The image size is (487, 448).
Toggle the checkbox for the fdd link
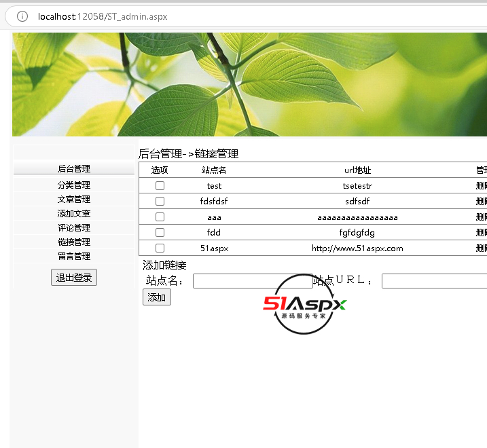click(160, 233)
